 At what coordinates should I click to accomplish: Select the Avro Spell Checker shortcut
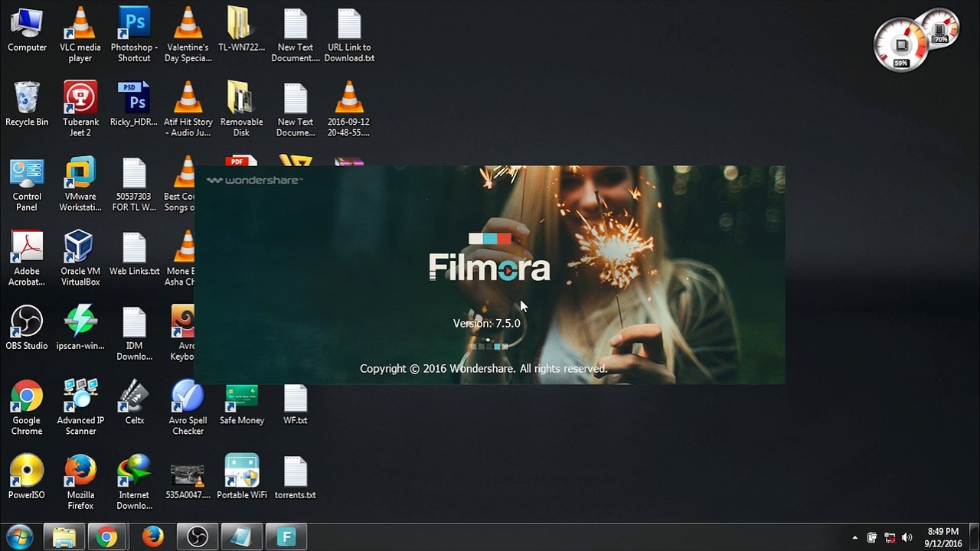[x=188, y=407]
